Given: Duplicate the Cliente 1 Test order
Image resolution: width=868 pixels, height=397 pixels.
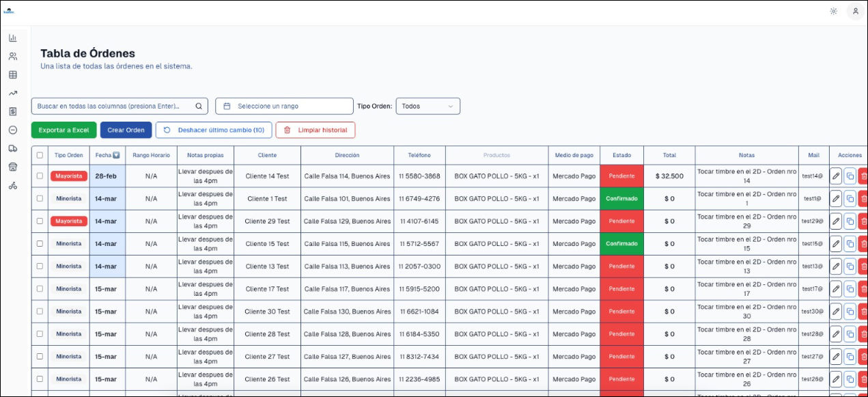Looking at the screenshot, I should pyautogui.click(x=850, y=199).
